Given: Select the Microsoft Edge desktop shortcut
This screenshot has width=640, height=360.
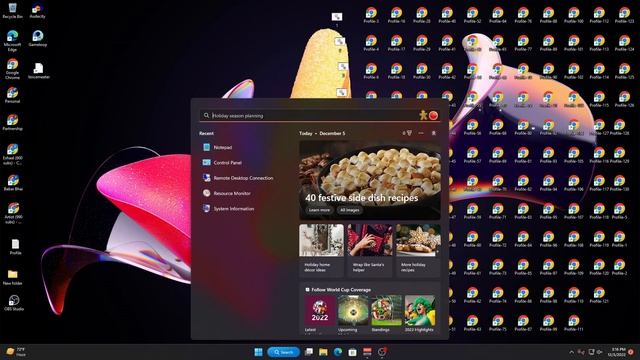Looking at the screenshot, I should [12, 41].
